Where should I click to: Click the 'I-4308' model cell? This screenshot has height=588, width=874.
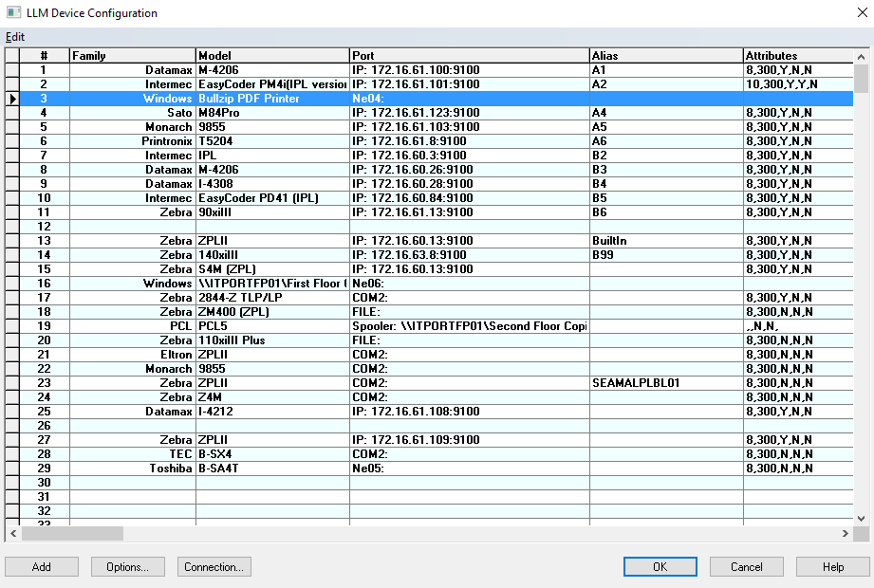pos(272,184)
